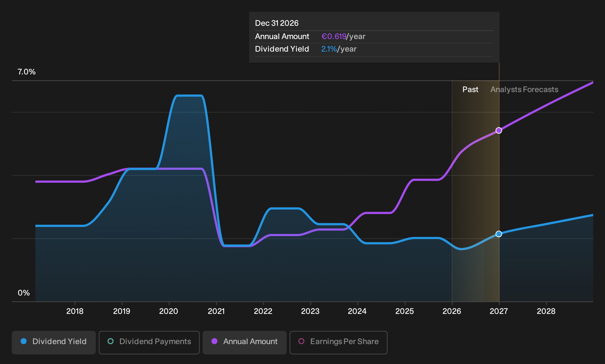Click the 2.1% dividend yield in tooltip
This screenshot has width=605, height=364.
(329, 49)
